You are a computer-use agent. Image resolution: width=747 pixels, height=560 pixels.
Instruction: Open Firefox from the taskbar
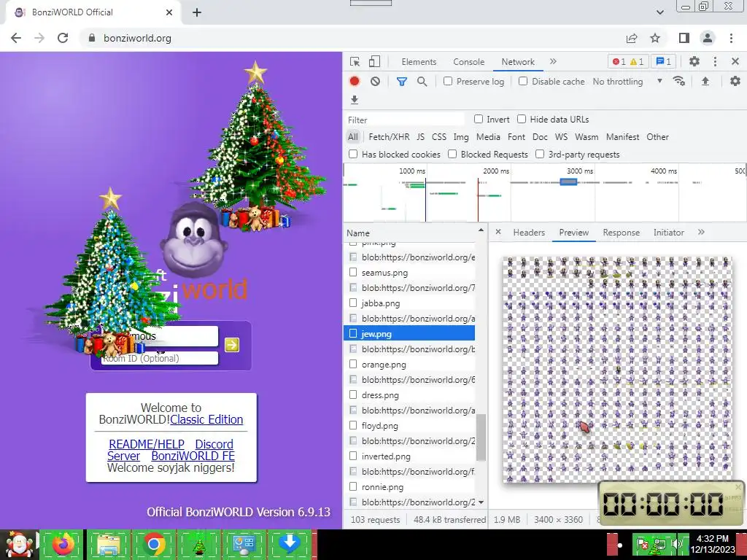[x=63, y=544]
